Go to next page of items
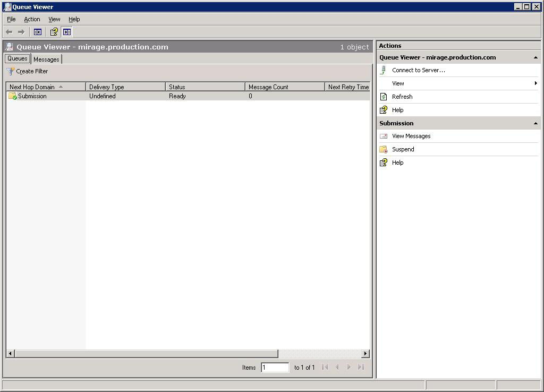Screen dimensions: 544x392 [349, 367]
